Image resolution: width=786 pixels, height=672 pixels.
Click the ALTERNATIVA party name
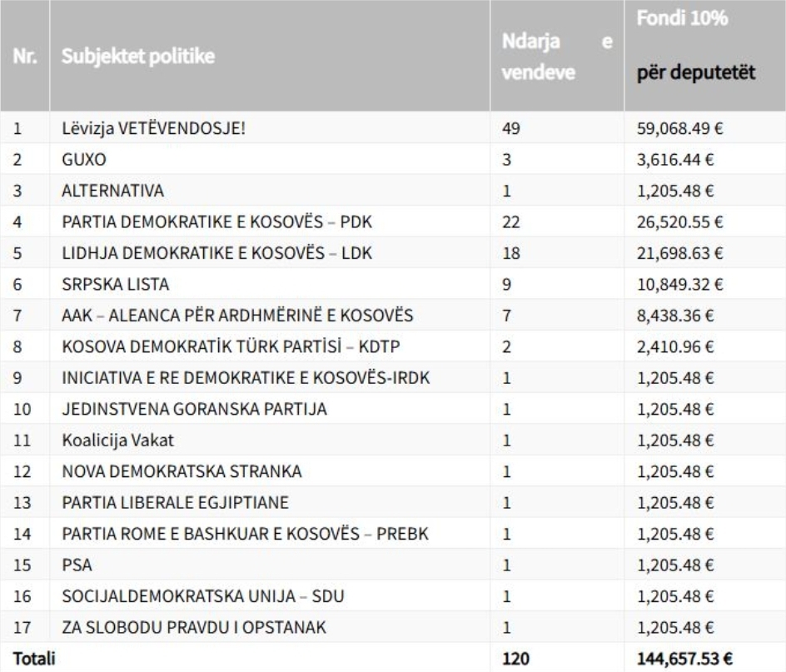coord(112,191)
